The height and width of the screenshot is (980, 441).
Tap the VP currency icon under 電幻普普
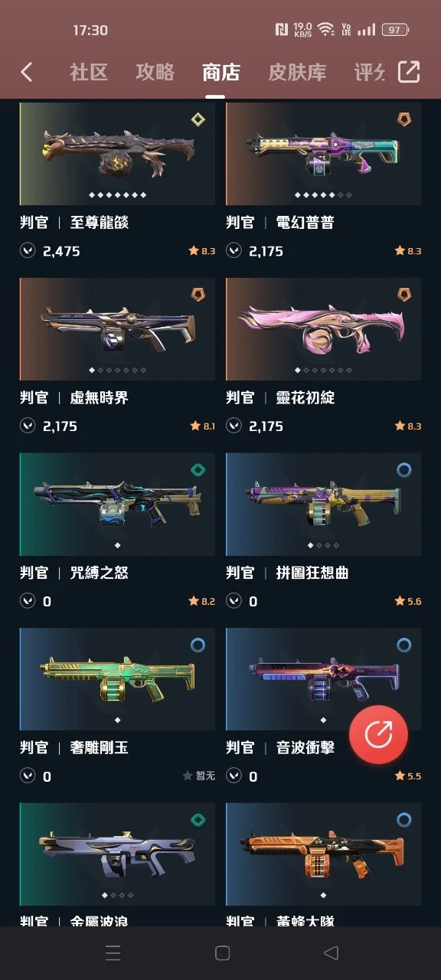point(234,250)
